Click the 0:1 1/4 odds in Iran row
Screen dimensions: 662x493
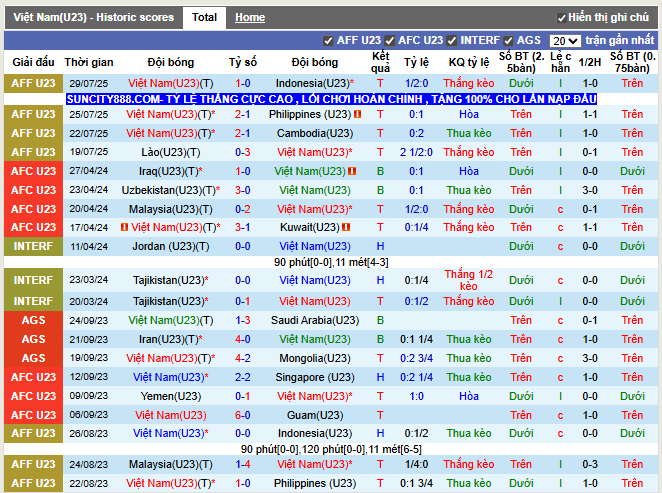(416, 339)
